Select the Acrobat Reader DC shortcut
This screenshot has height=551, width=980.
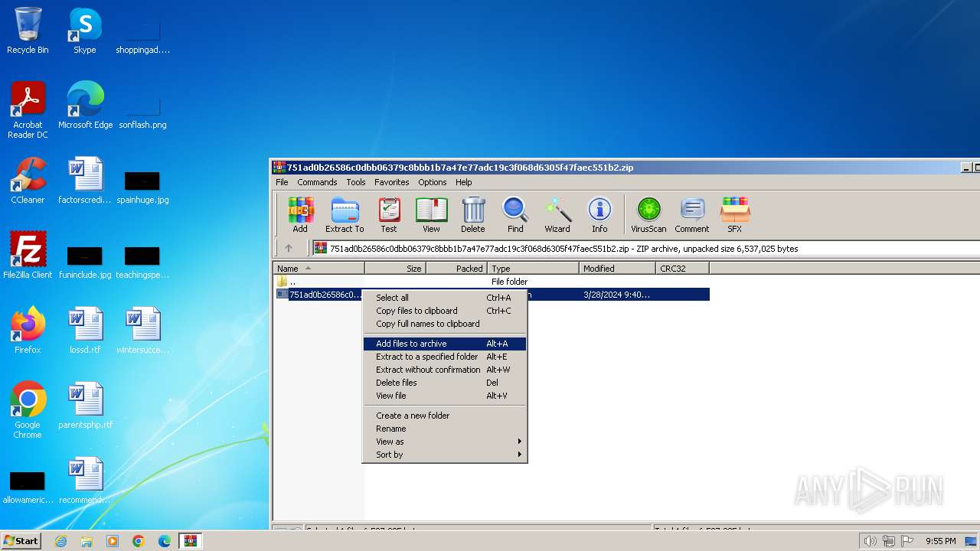click(x=28, y=110)
